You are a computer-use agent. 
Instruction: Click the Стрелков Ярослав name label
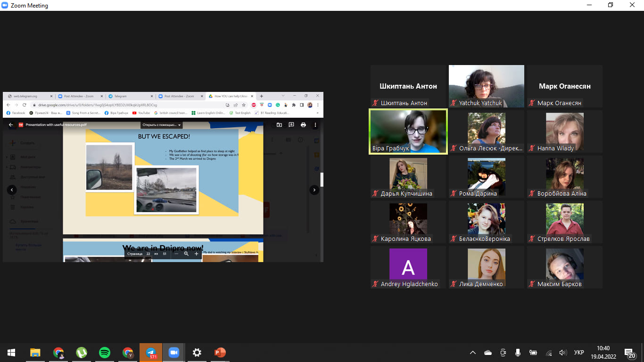563,239
